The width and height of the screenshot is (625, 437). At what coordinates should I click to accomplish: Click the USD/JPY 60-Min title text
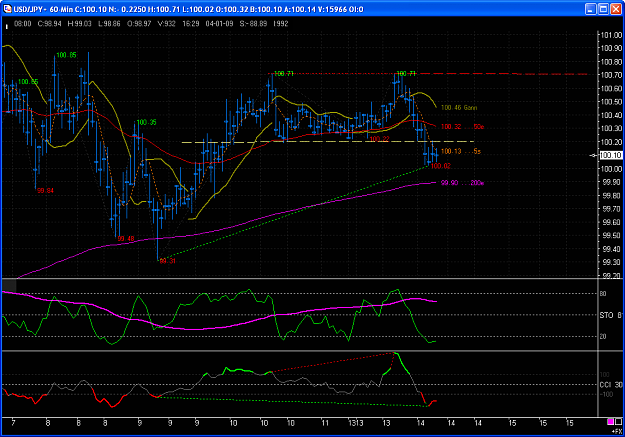(x=41, y=9)
